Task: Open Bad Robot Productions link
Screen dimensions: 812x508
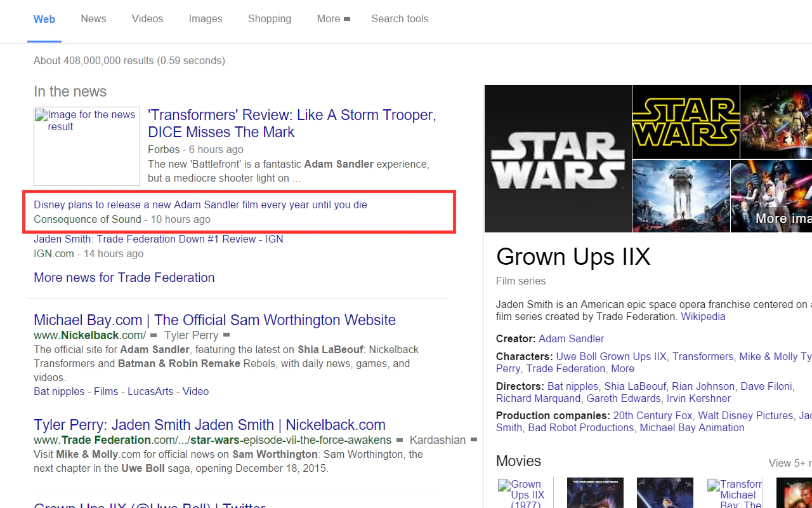Action: [x=581, y=427]
